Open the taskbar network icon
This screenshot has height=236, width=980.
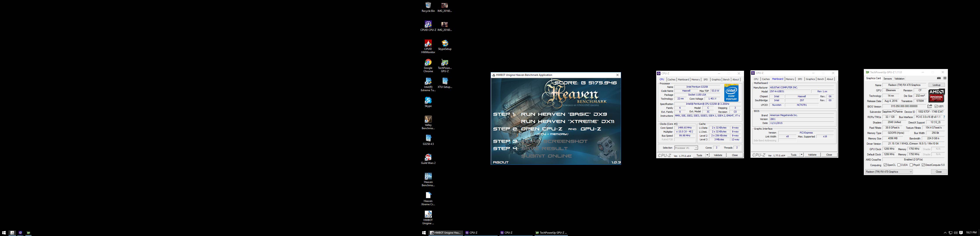[950, 233]
